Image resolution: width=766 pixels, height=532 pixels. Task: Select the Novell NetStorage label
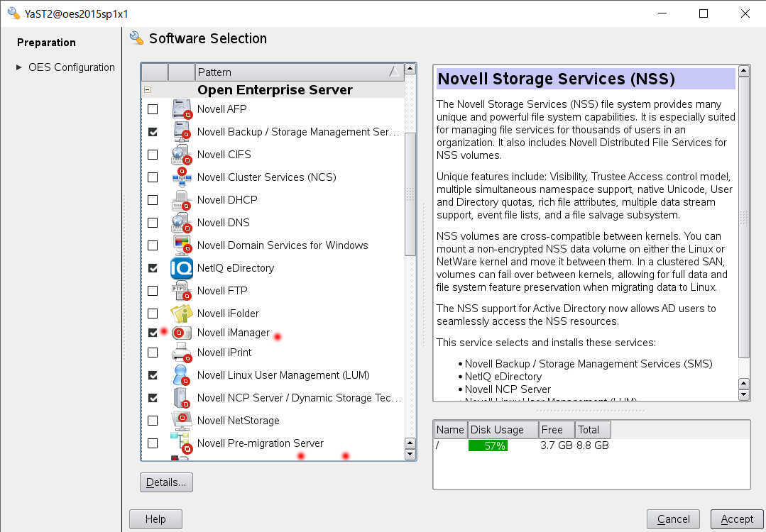click(x=239, y=420)
